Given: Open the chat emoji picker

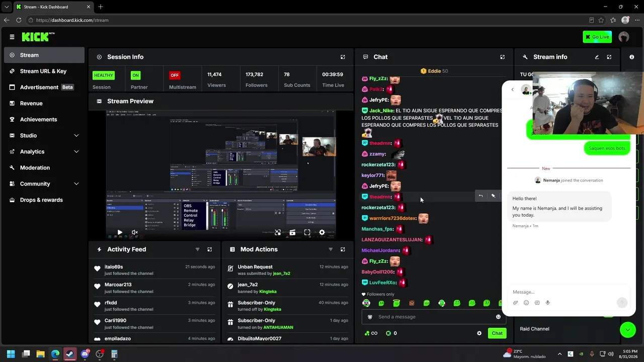Looking at the screenshot, I should click(498, 317).
